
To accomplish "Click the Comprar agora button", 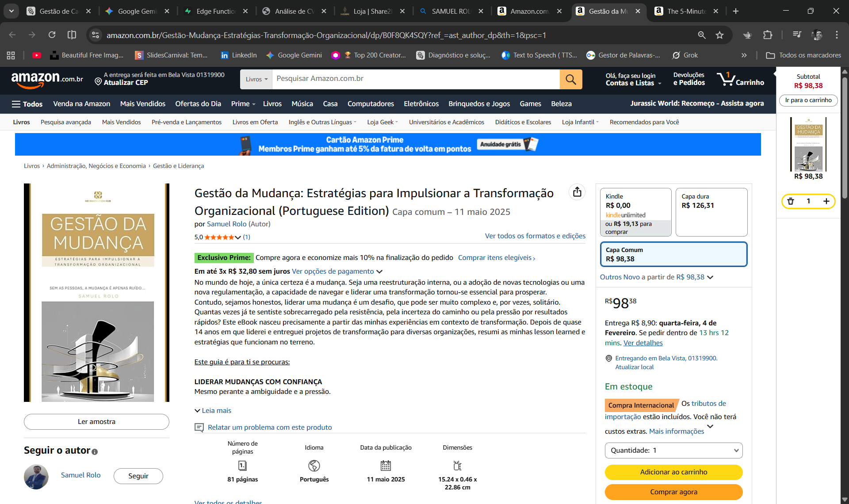I will pyautogui.click(x=673, y=492).
